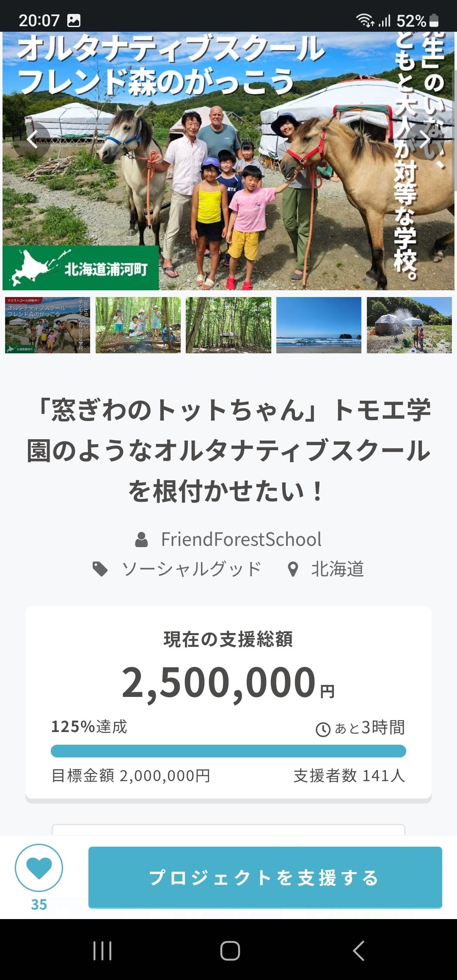Tap the ソーシャルグッド category tag
The height and width of the screenshot is (980, 457).
click(x=191, y=569)
